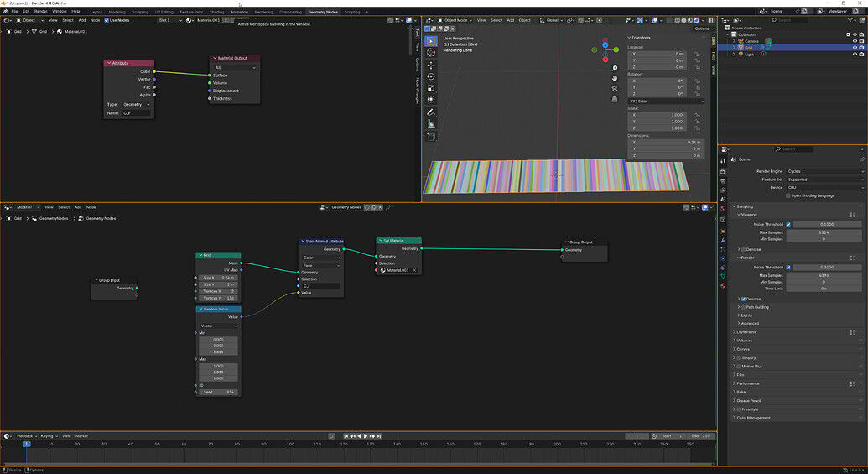Open the Material properties tab

(x=723, y=286)
